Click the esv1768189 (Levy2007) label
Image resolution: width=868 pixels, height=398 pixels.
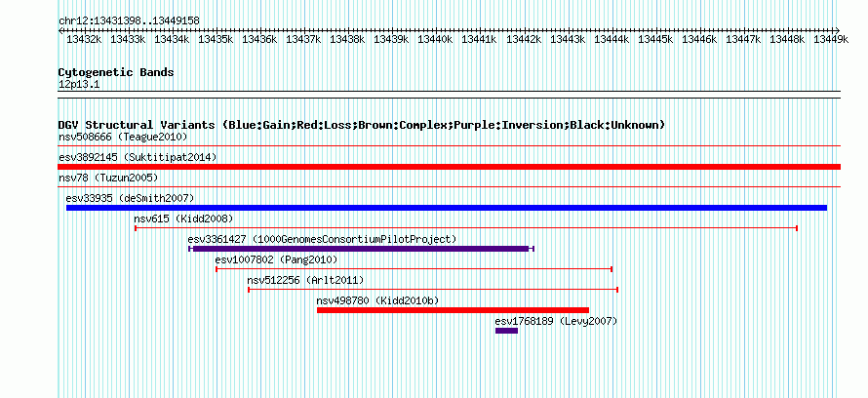pyautogui.click(x=556, y=321)
